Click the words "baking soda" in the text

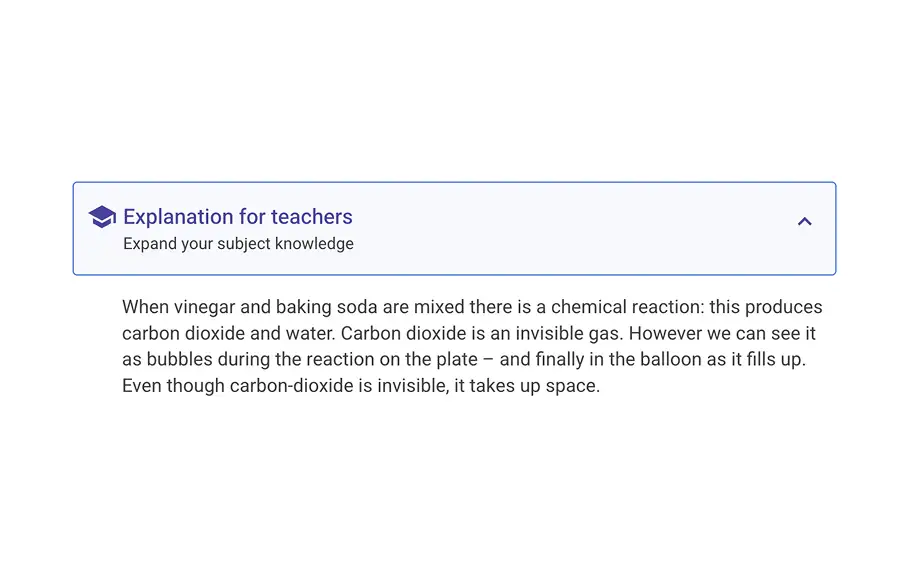(x=328, y=307)
